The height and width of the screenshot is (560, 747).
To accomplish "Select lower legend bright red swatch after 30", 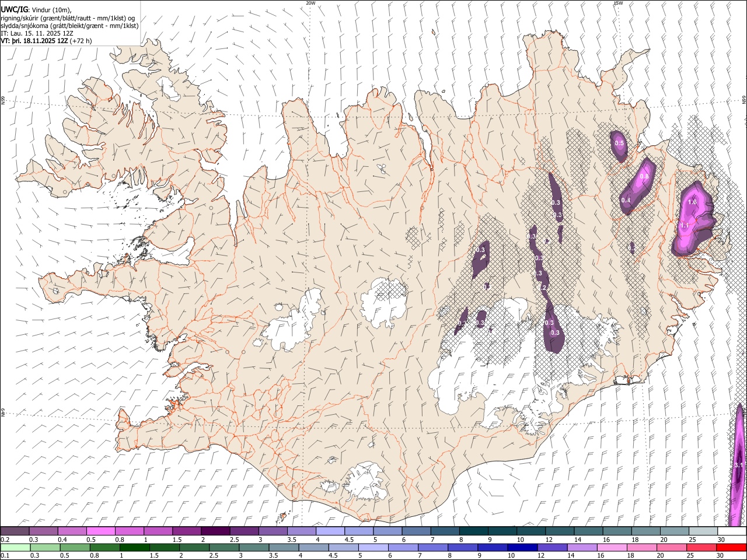I will 731,548.
